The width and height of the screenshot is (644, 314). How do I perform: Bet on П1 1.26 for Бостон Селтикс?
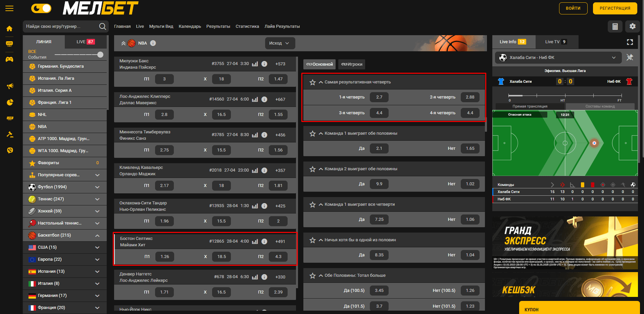pyautogui.click(x=164, y=257)
